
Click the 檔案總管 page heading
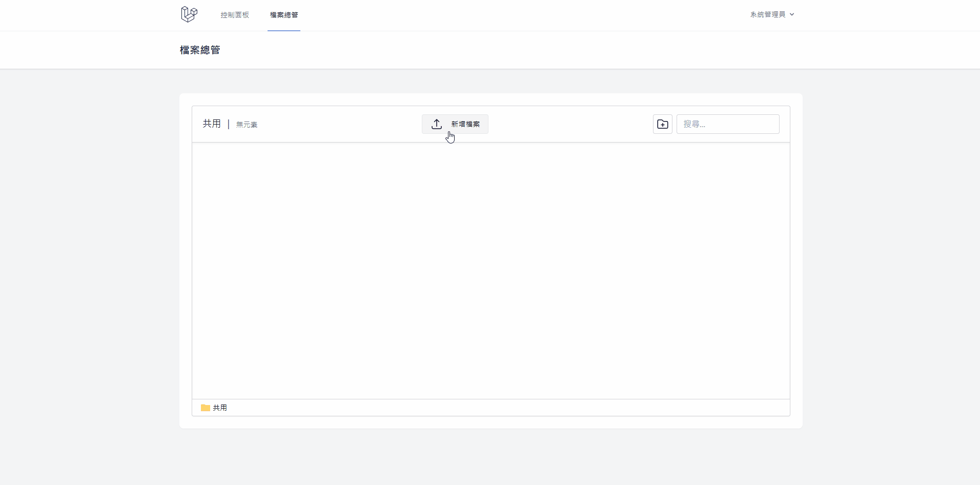(200, 49)
